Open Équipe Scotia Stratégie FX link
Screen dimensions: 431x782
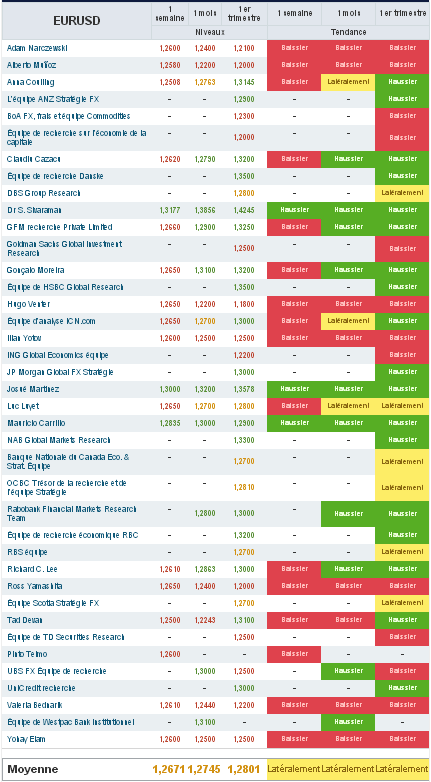click(x=53, y=602)
